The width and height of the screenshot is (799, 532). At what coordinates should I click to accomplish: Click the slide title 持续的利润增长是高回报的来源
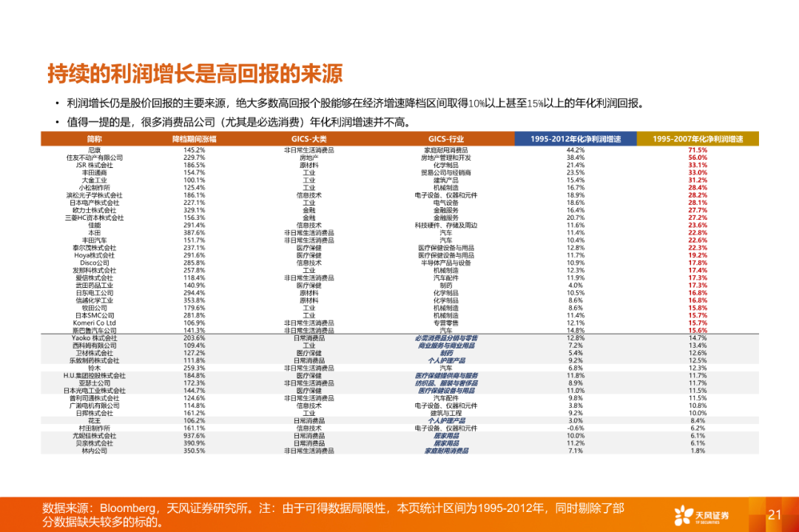click(x=195, y=74)
